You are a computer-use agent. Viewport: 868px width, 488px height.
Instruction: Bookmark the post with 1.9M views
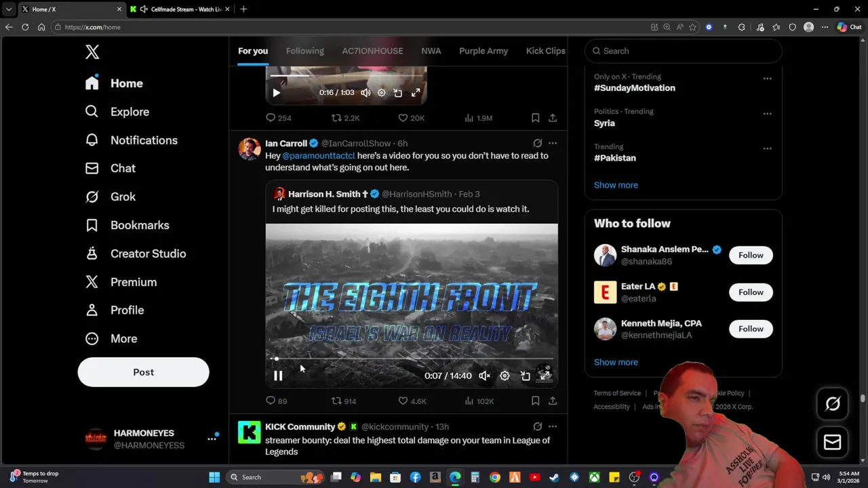pos(535,118)
